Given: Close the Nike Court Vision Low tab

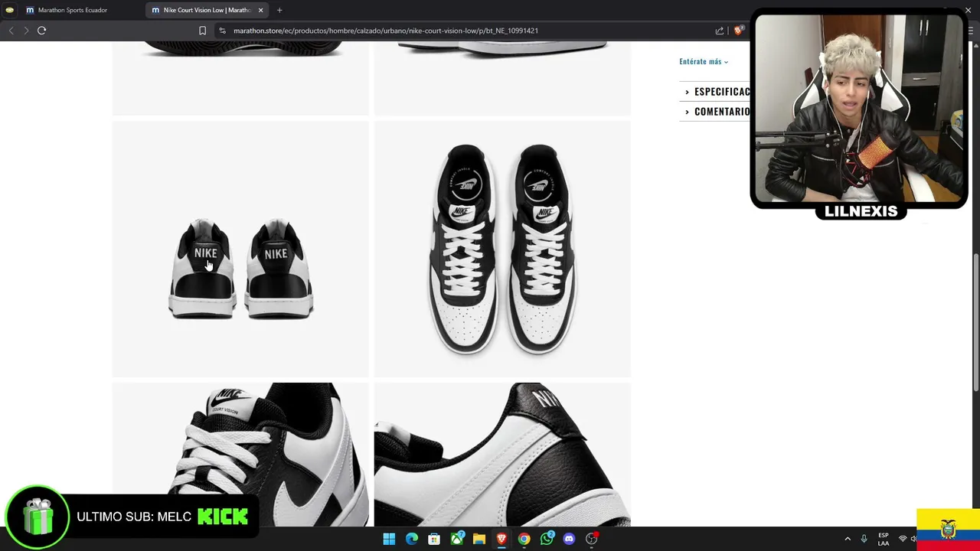Looking at the screenshot, I should pos(260,10).
